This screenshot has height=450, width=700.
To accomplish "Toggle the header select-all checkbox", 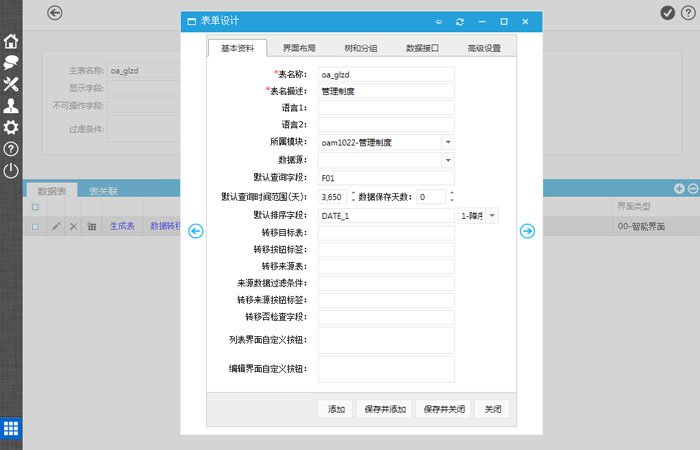I will click(x=35, y=207).
